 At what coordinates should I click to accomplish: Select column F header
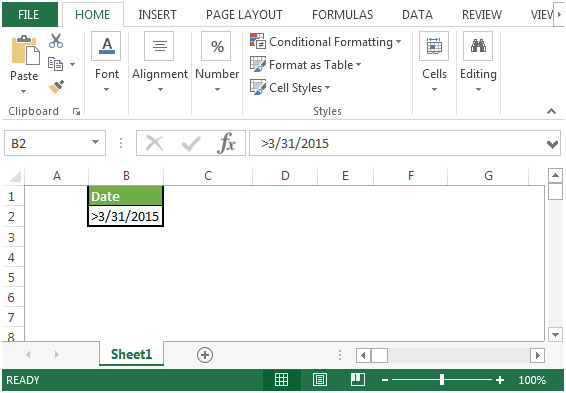pyautogui.click(x=411, y=176)
